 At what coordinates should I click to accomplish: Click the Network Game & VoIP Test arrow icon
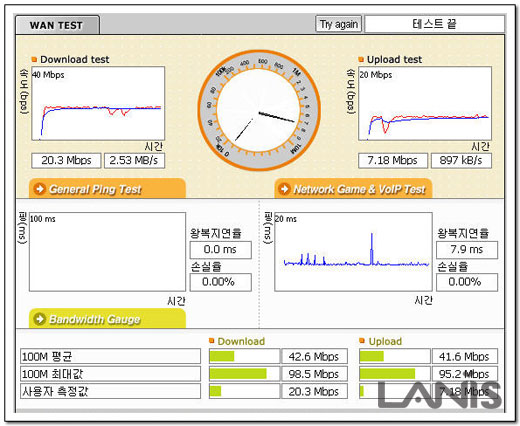[x=284, y=189]
